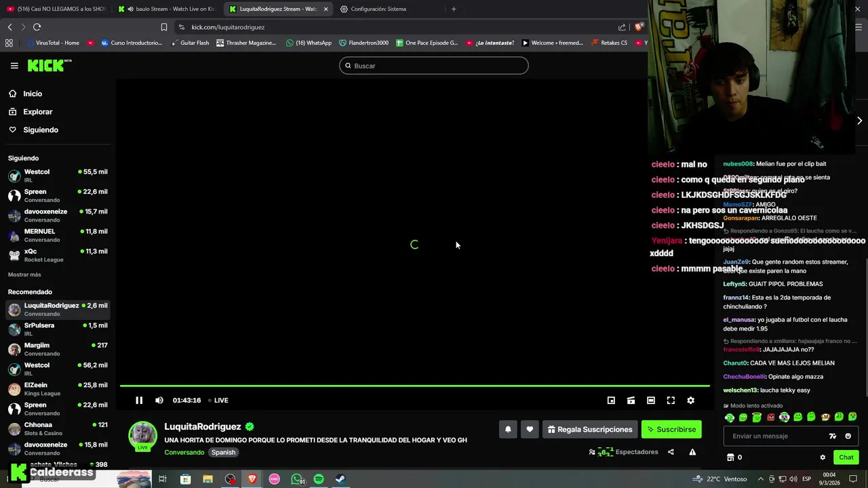Toggle chat translation icon
The height and width of the screenshot is (488, 868).
833,436
